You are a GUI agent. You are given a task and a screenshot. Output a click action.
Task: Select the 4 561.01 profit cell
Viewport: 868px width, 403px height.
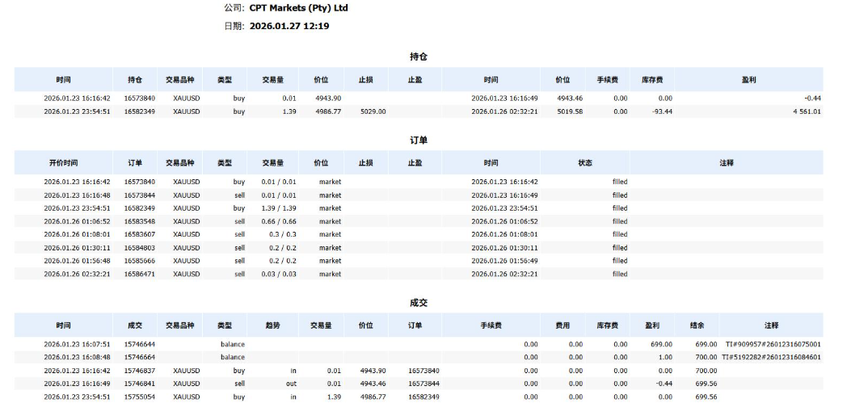tap(805, 111)
